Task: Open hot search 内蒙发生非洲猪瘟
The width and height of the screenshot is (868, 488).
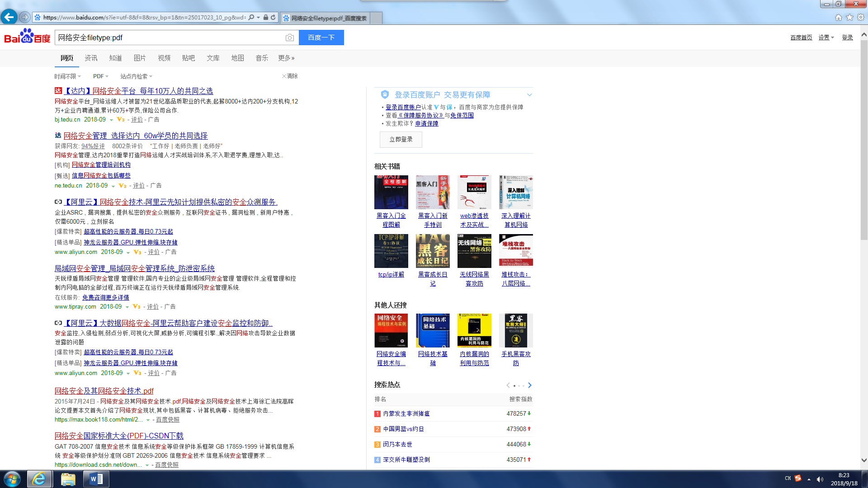Action: point(406,413)
